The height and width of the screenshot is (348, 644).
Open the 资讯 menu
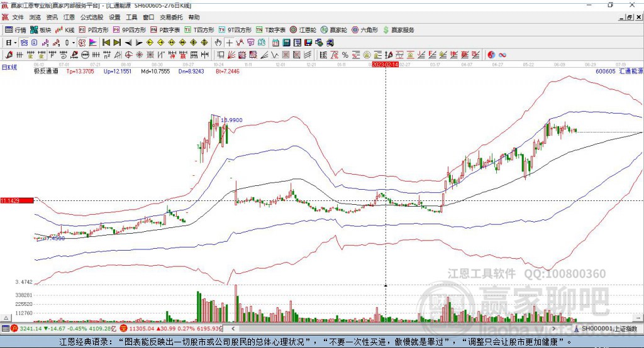click(x=52, y=17)
